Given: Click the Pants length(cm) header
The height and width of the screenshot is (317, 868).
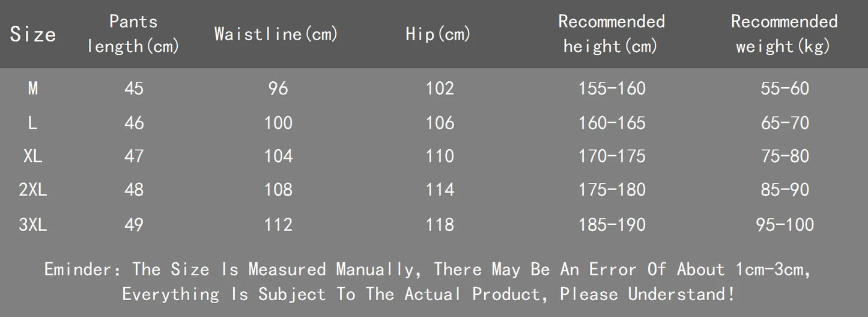Looking at the screenshot, I should click(x=133, y=34).
